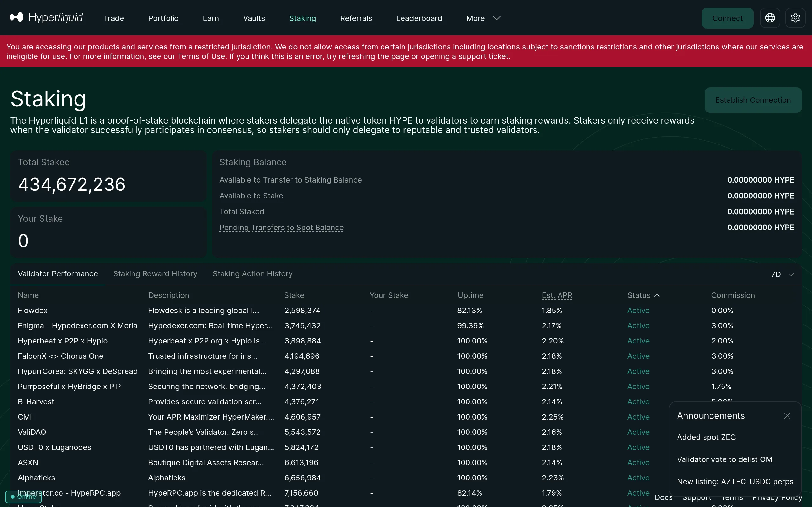Switch to Staking Reward History tab

click(155, 273)
